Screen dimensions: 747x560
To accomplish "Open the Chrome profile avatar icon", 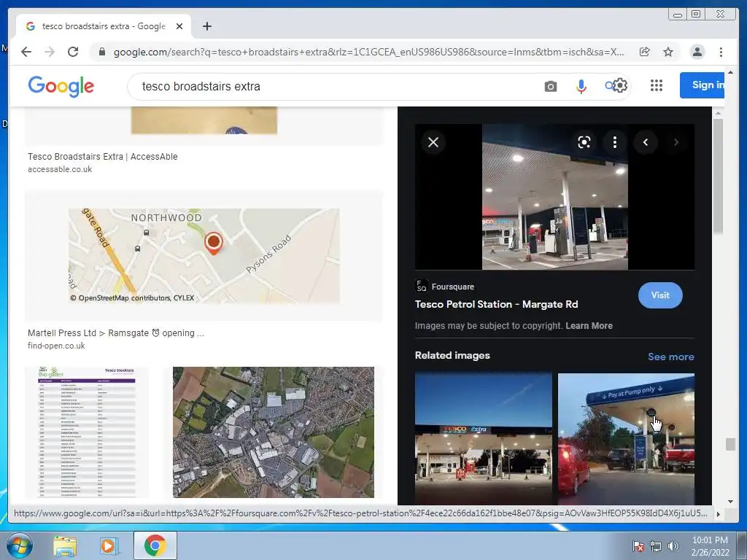I will coord(697,52).
